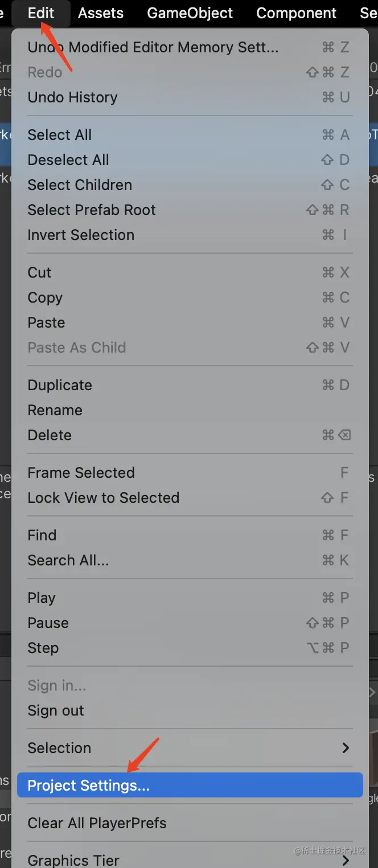Duplicate the selected object
378x868 pixels.
tap(60, 385)
